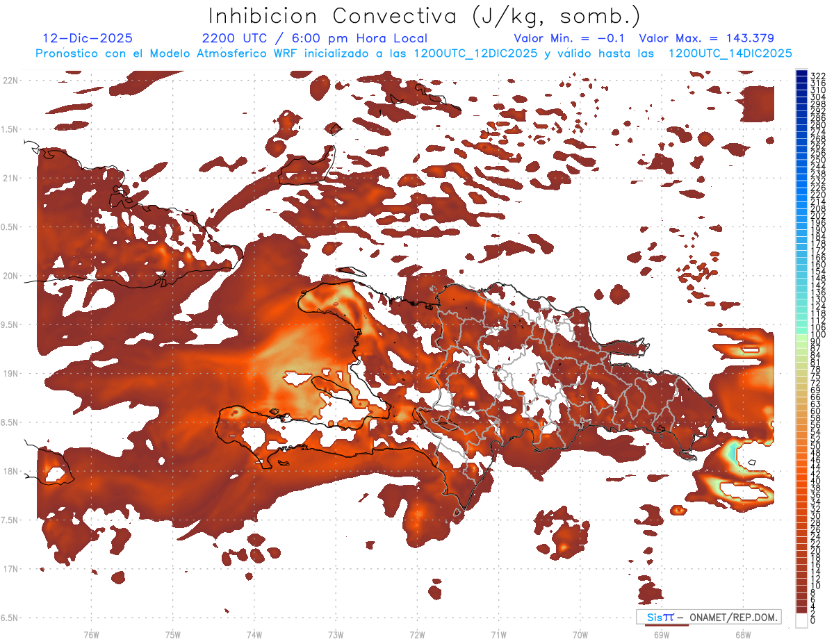Click the '73W' longitude label
The width and height of the screenshot is (834, 644).
pyautogui.click(x=336, y=634)
